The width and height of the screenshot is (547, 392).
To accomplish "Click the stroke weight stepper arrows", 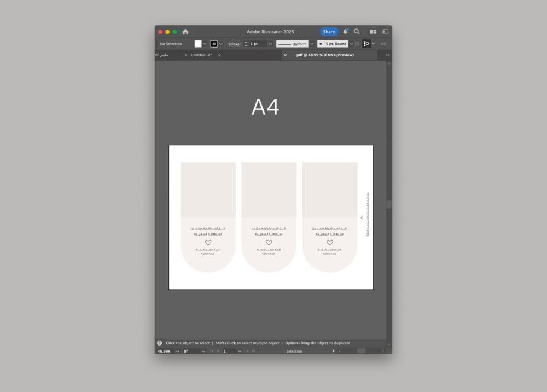I will coord(246,44).
